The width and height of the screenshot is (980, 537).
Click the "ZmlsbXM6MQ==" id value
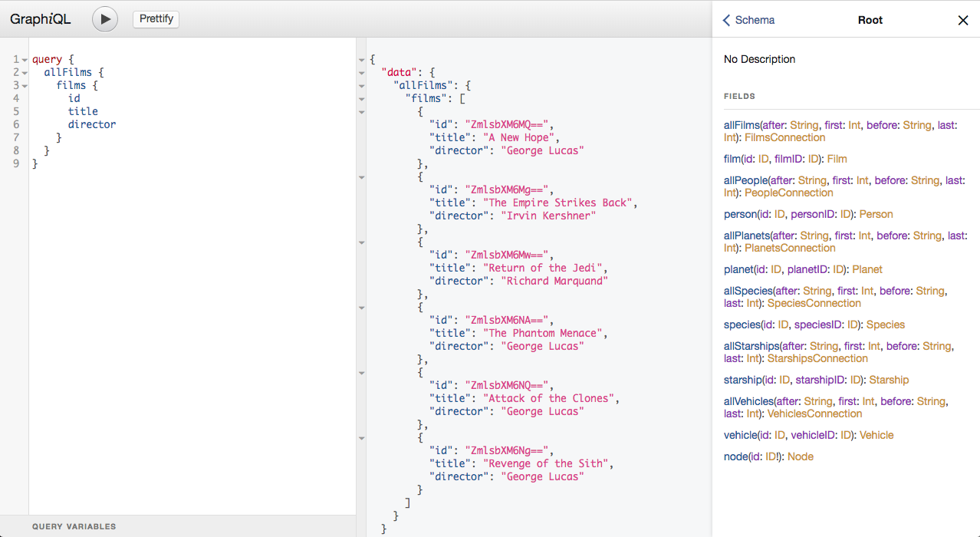pyautogui.click(x=506, y=125)
